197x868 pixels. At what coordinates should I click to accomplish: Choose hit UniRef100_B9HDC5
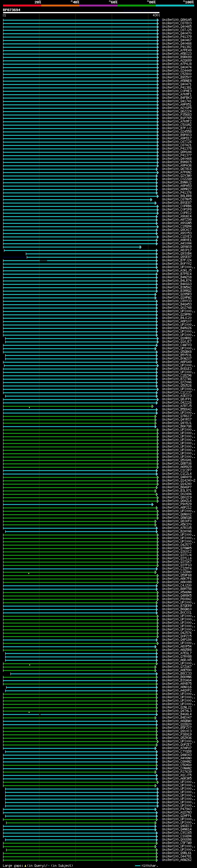(177, 162)
